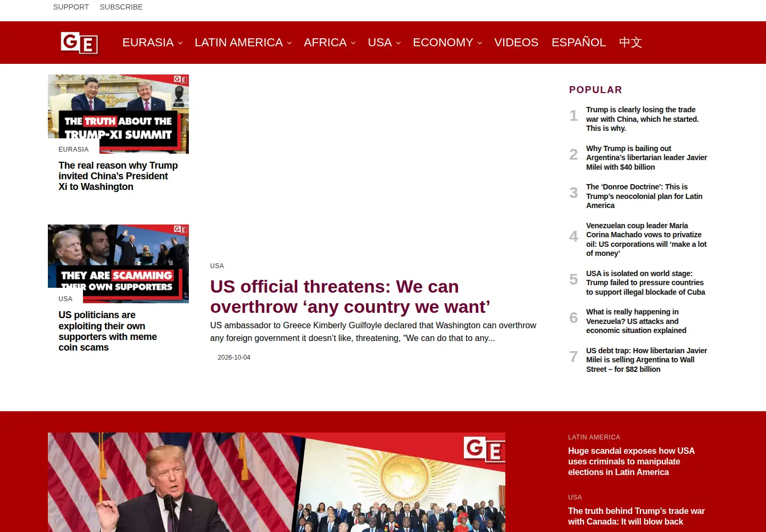Open 'Trump's trade war with Canada' article
The height and width of the screenshot is (532, 766).
point(636,516)
